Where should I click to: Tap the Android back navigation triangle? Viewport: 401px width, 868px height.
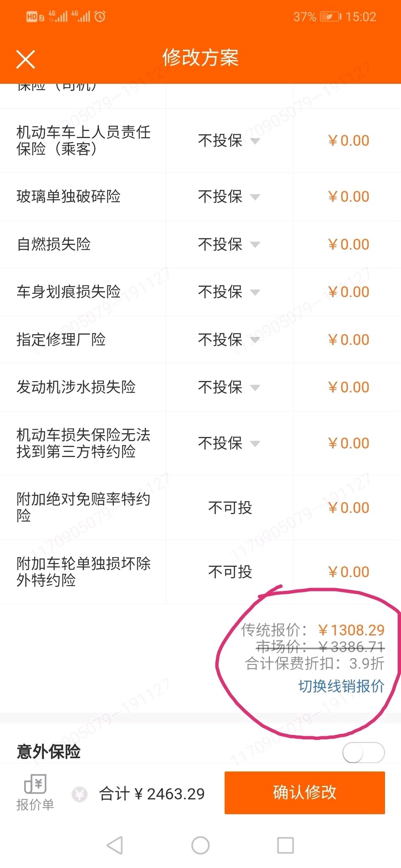[x=115, y=845]
